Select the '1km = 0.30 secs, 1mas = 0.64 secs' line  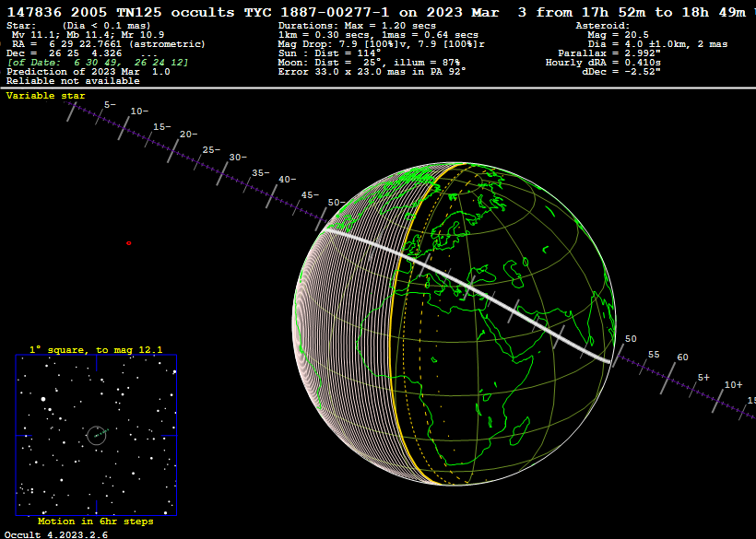tap(378, 35)
